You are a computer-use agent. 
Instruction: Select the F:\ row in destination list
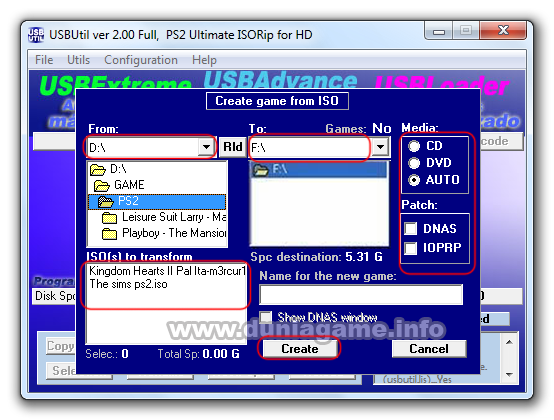(x=319, y=170)
